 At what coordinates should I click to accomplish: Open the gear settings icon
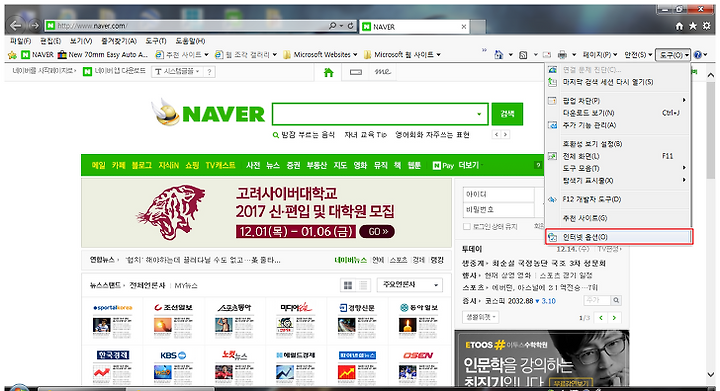click(707, 26)
